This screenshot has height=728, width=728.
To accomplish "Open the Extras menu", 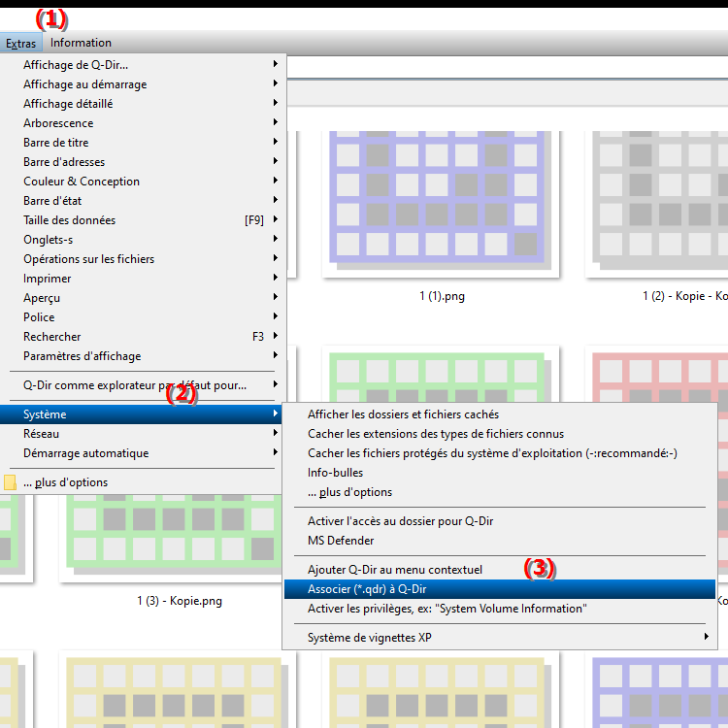I will point(21,43).
